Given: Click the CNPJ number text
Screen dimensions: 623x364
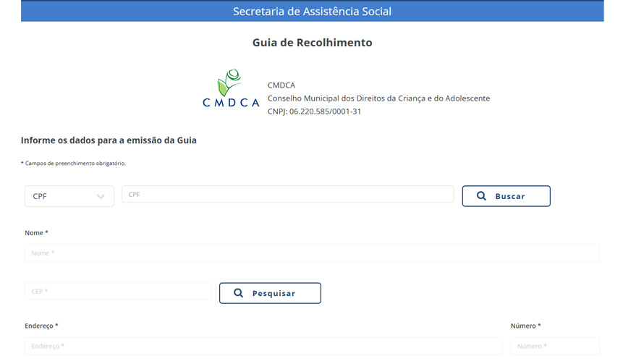Looking at the screenshot, I should tap(314, 111).
